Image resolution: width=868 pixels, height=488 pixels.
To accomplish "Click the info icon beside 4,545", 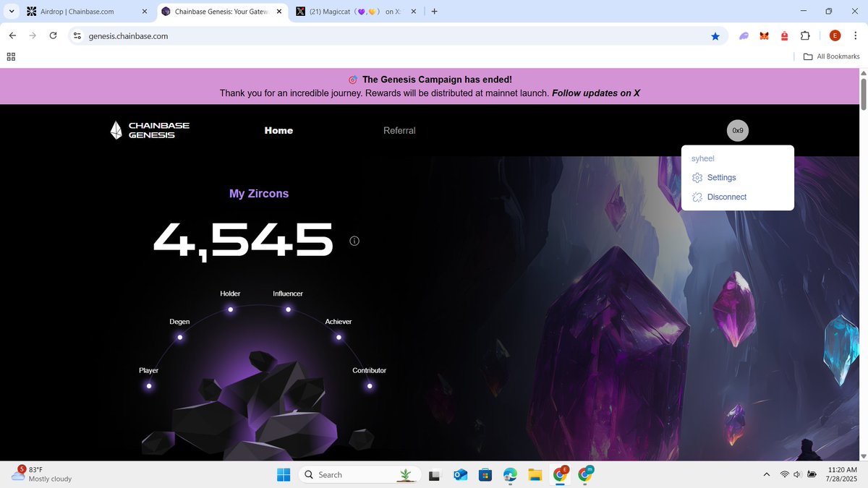I will (x=354, y=241).
